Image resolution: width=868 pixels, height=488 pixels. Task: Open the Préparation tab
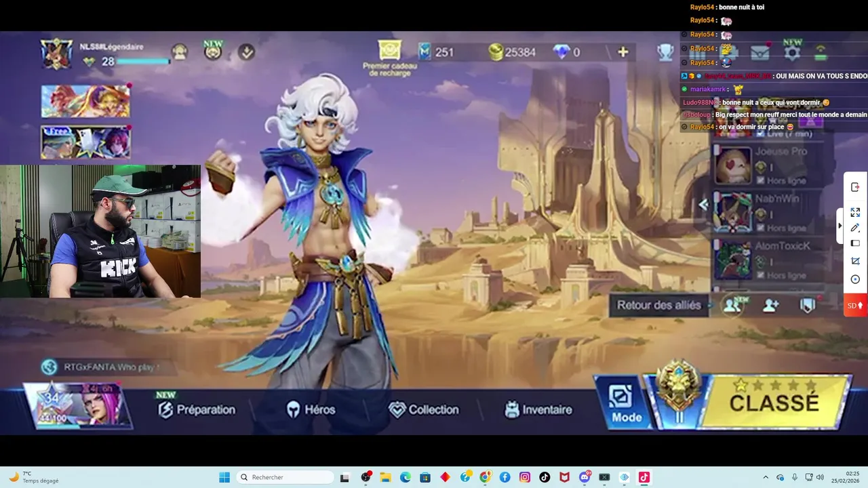pos(197,409)
